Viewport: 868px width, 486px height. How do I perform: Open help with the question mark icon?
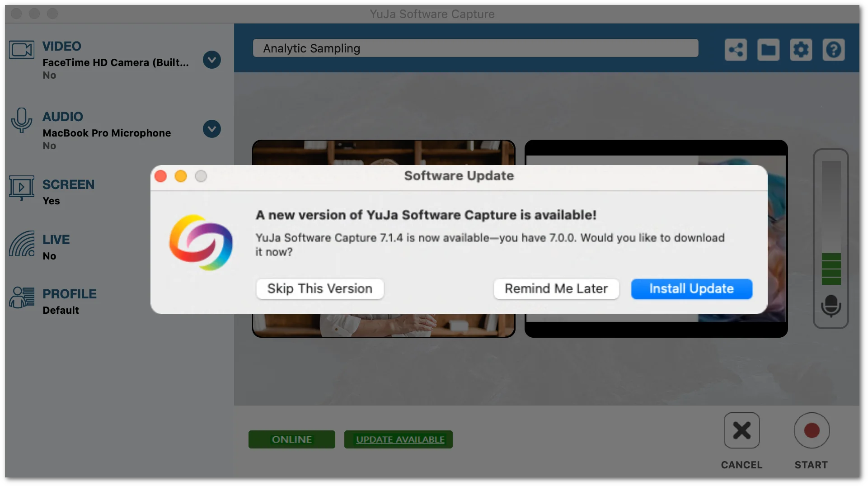833,49
